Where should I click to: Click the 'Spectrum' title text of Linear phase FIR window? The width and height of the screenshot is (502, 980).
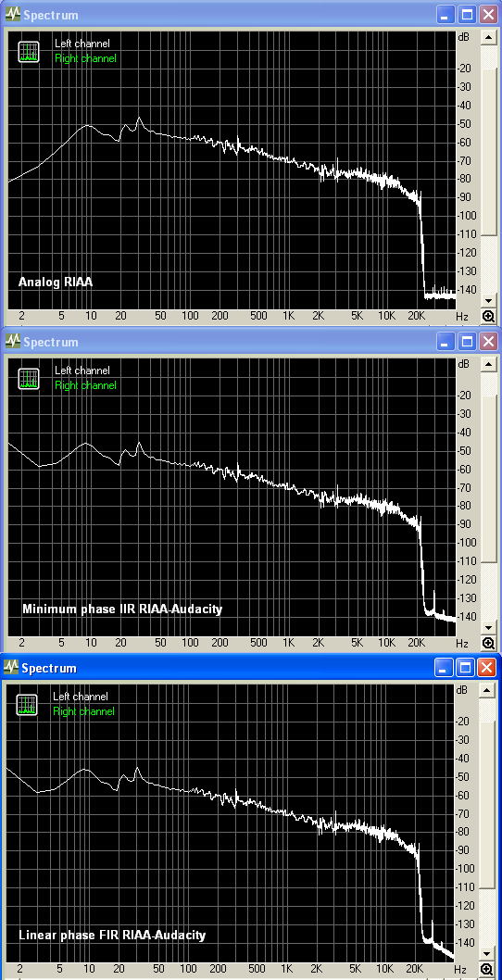tap(49, 668)
